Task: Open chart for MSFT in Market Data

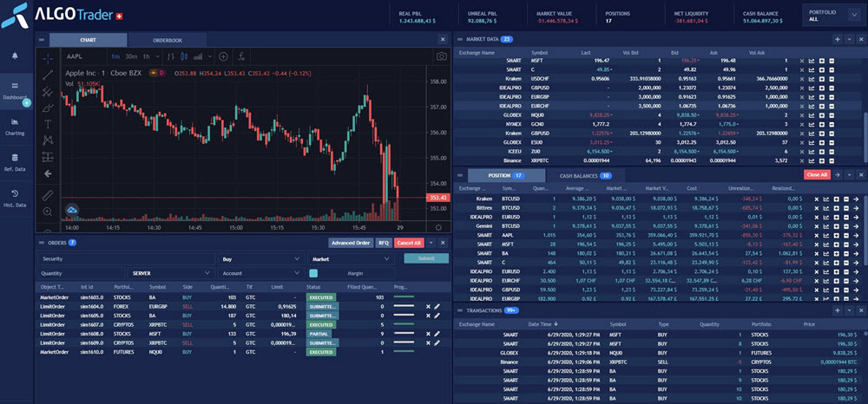Action: 811,61
